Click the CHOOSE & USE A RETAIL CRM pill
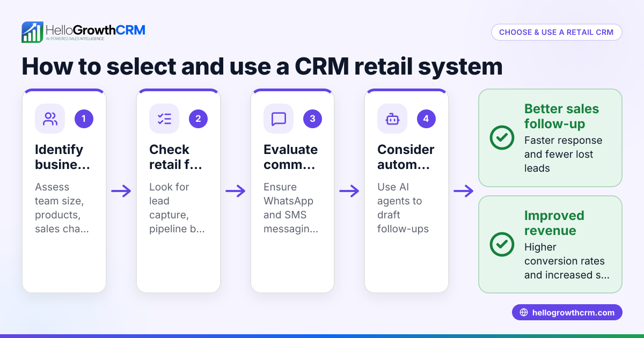Image resolution: width=644 pixels, height=338 pixels. coord(557,32)
